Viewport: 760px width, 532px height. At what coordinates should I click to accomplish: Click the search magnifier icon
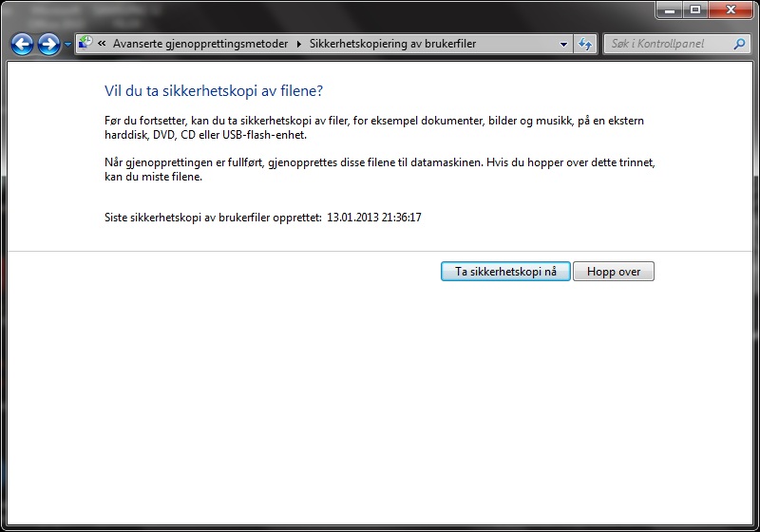[739, 44]
